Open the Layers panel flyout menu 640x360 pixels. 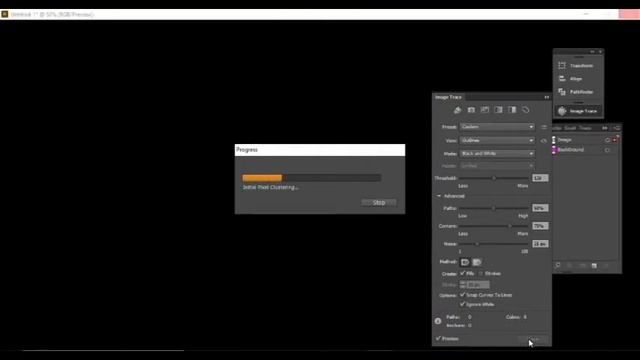(616, 128)
